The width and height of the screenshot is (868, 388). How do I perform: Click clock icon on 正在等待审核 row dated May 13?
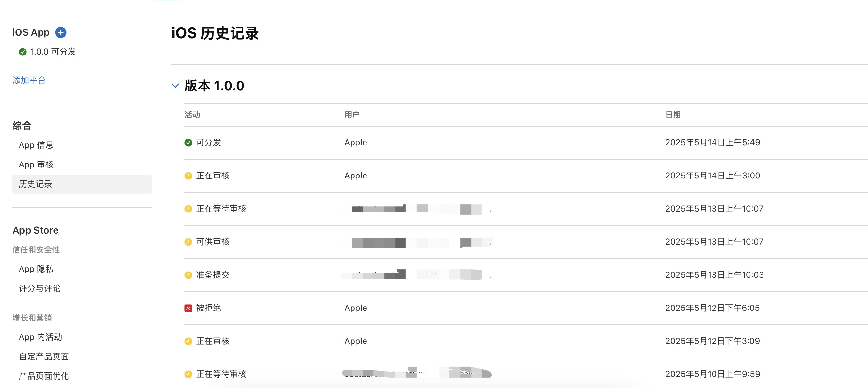(x=188, y=209)
